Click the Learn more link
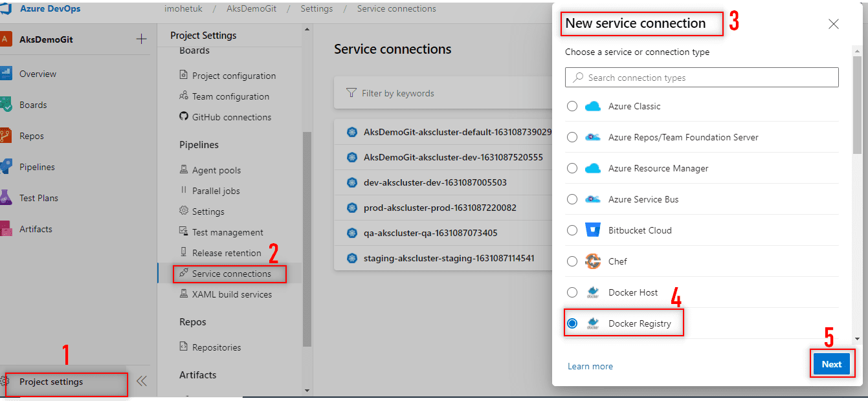 pyautogui.click(x=590, y=366)
